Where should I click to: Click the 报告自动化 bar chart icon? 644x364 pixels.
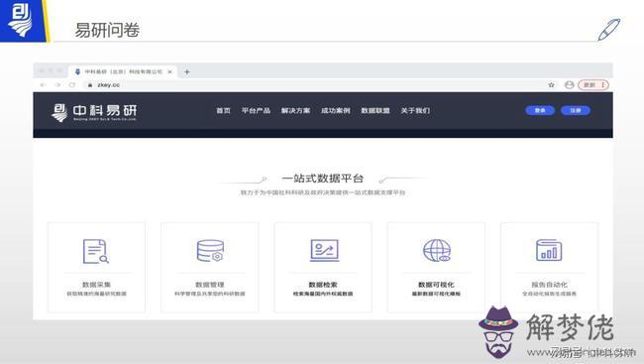pos(549,250)
